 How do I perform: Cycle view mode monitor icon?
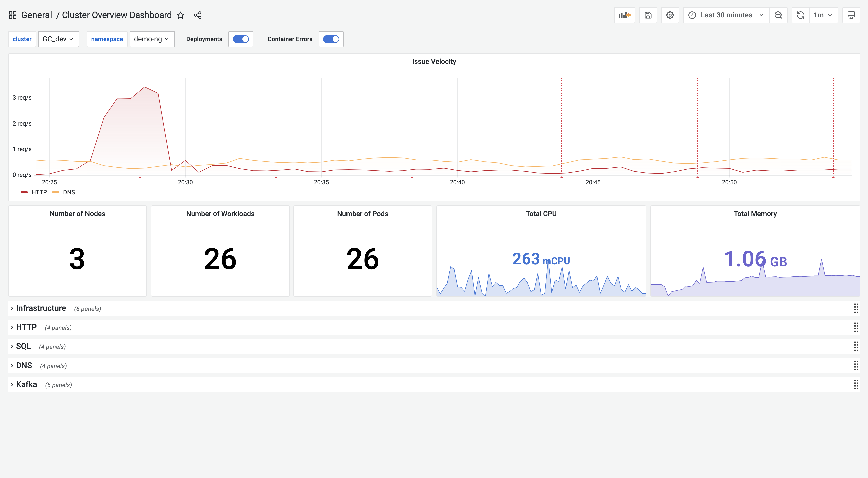point(851,15)
